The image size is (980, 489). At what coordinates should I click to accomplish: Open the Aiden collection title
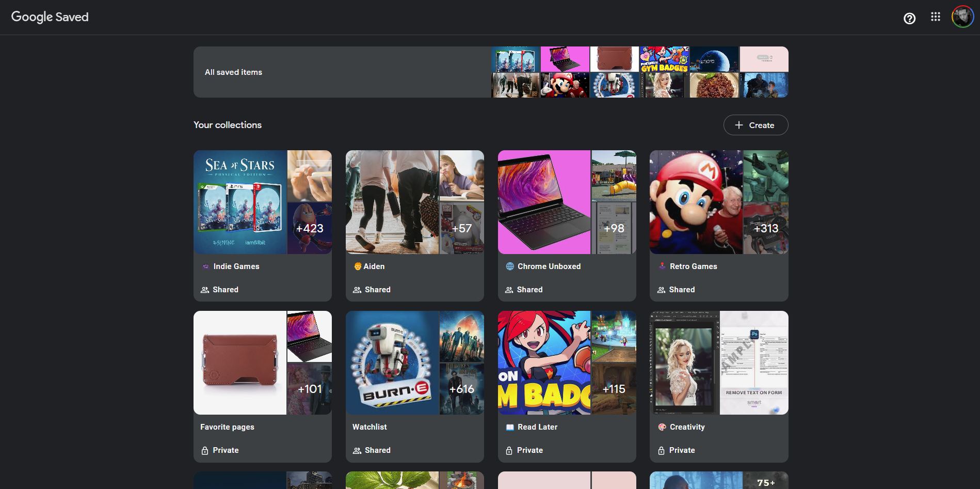point(374,266)
